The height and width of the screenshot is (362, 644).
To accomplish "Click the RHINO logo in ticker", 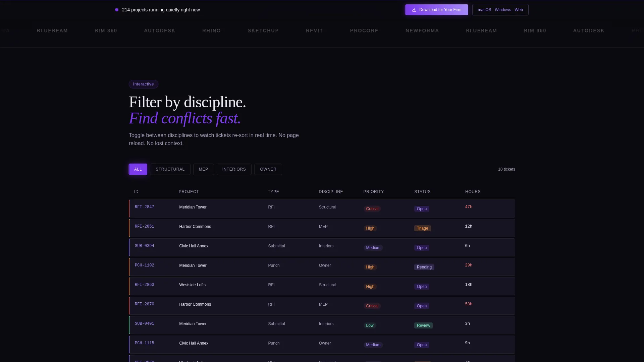I will coord(211,31).
